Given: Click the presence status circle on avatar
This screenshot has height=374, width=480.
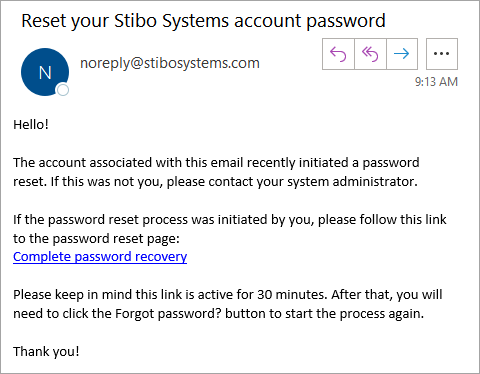Looking at the screenshot, I should pos(63,90).
